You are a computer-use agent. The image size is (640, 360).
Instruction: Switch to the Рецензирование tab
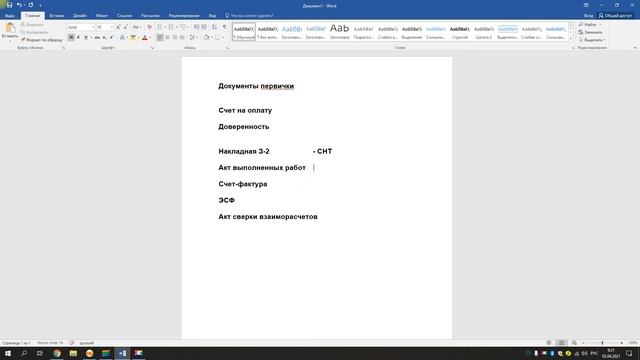coord(184,16)
